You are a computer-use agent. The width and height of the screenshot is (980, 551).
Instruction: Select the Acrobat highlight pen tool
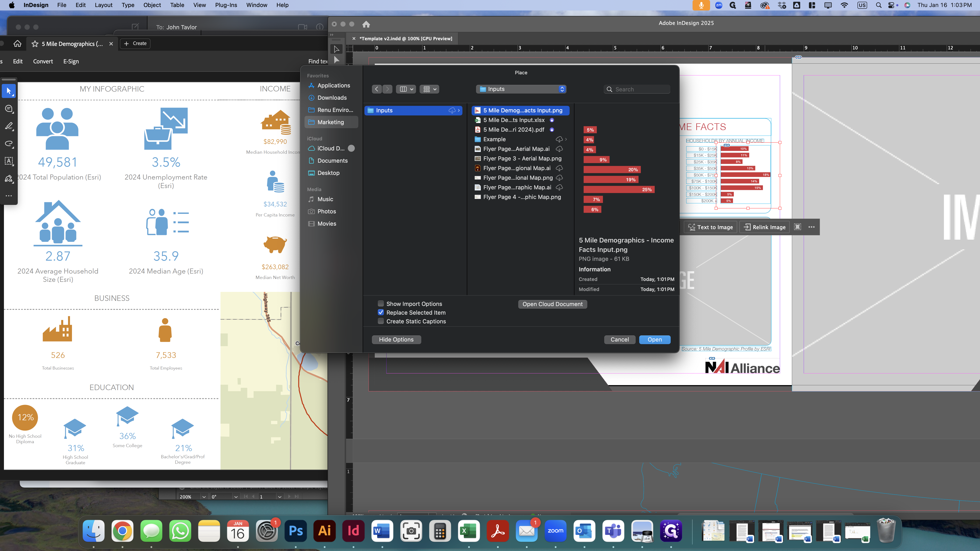click(x=9, y=126)
